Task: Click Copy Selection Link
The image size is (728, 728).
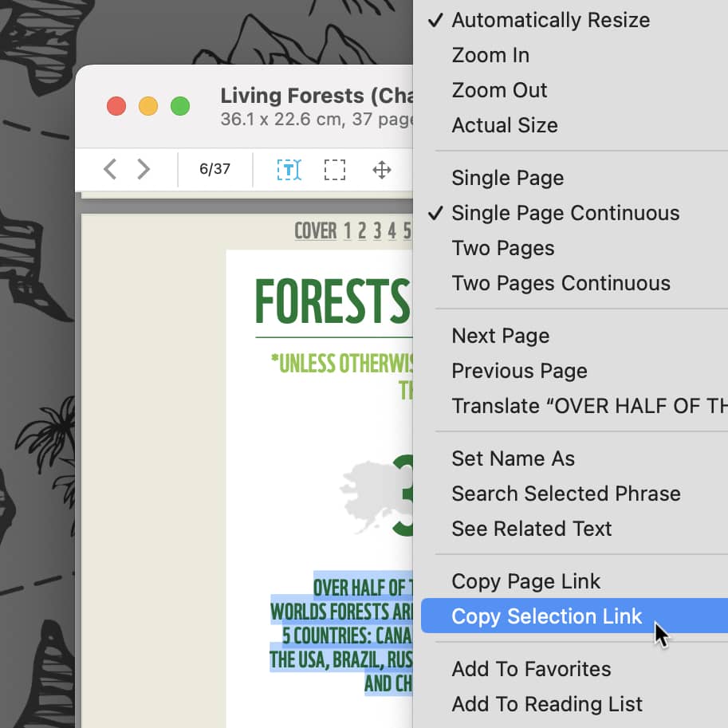Action: click(575, 616)
